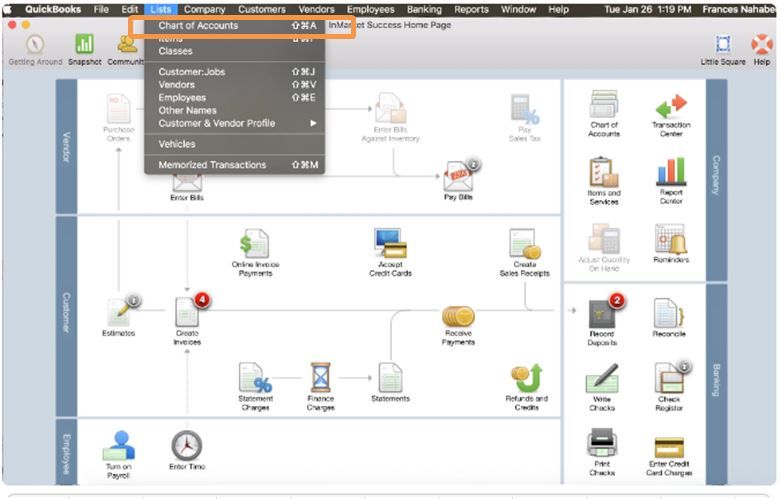Open Pay Sales Tax icon

[525, 109]
